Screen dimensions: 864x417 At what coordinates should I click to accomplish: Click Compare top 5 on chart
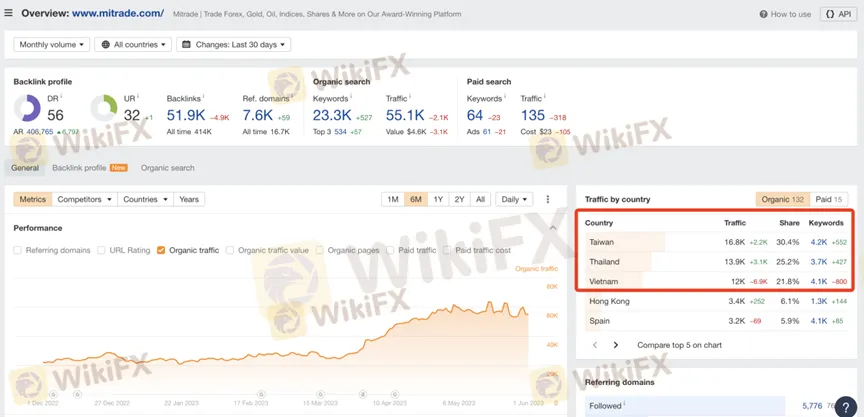pos(679,345)
